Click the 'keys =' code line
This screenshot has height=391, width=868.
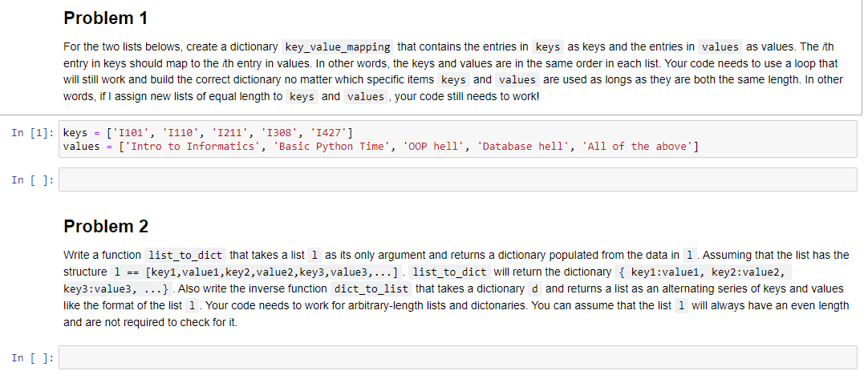pyautogui.click(x=208, y=132)
